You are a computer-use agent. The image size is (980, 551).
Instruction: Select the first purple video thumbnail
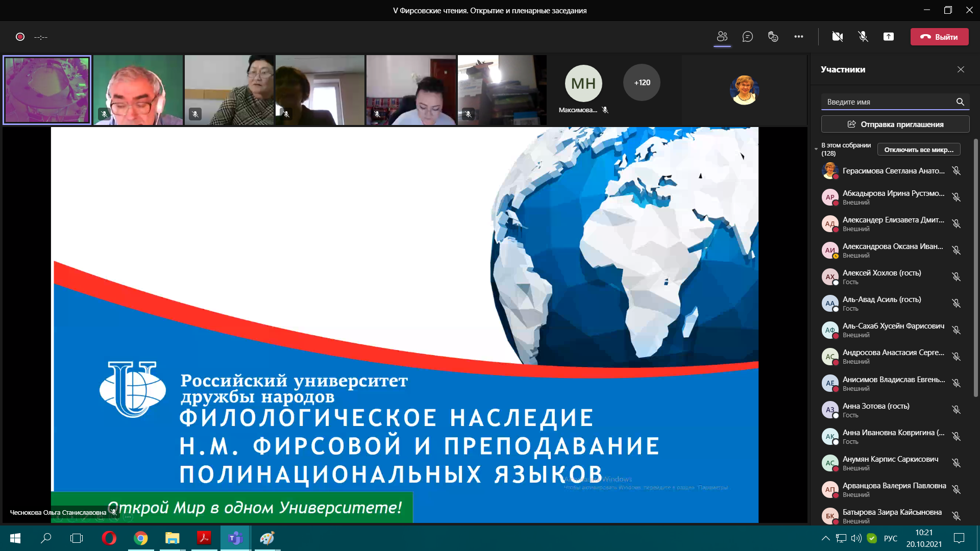47,90
